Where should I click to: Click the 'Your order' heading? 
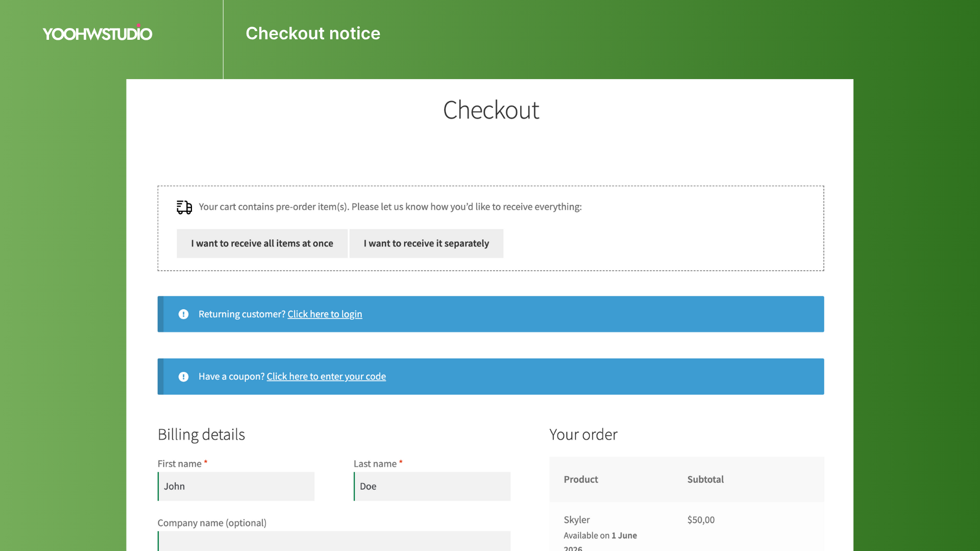(x=583, y=434)
